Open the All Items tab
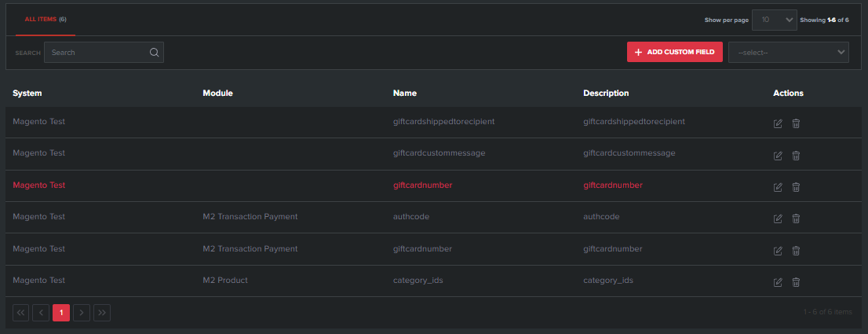The image size is (868, 334). 46,20
